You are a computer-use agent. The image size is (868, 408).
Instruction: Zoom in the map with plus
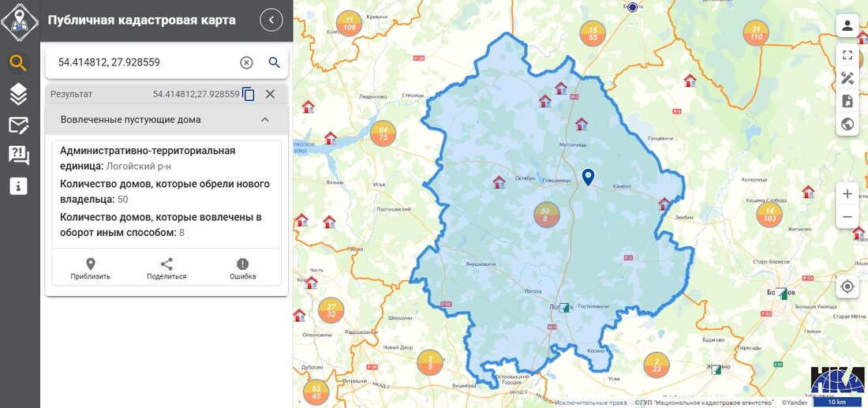click(x=847, y=194)
